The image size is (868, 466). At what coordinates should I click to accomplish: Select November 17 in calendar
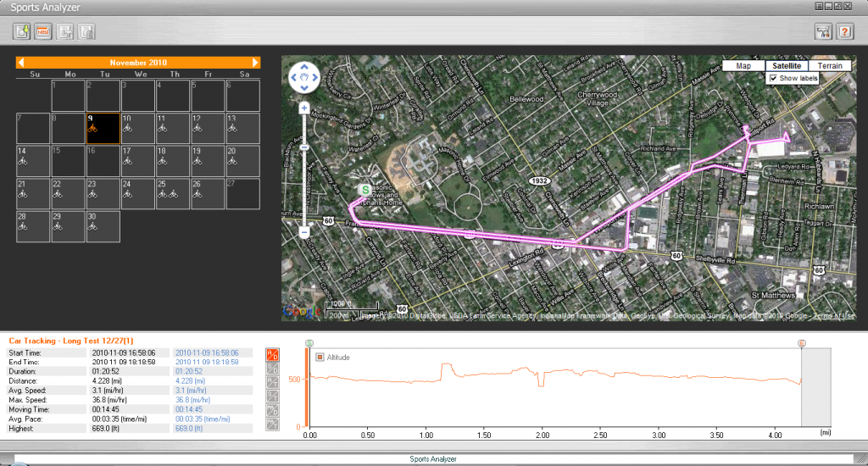pos(138,161)
